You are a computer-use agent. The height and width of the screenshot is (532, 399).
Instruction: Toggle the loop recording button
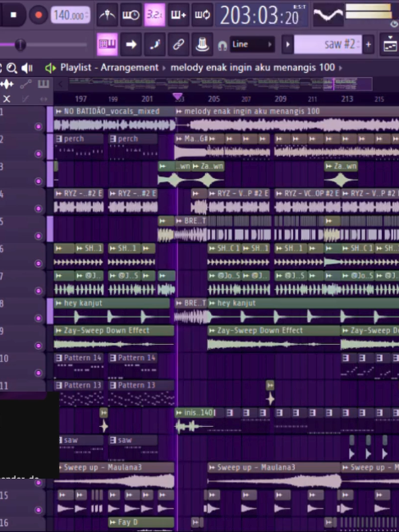(202, 15)
